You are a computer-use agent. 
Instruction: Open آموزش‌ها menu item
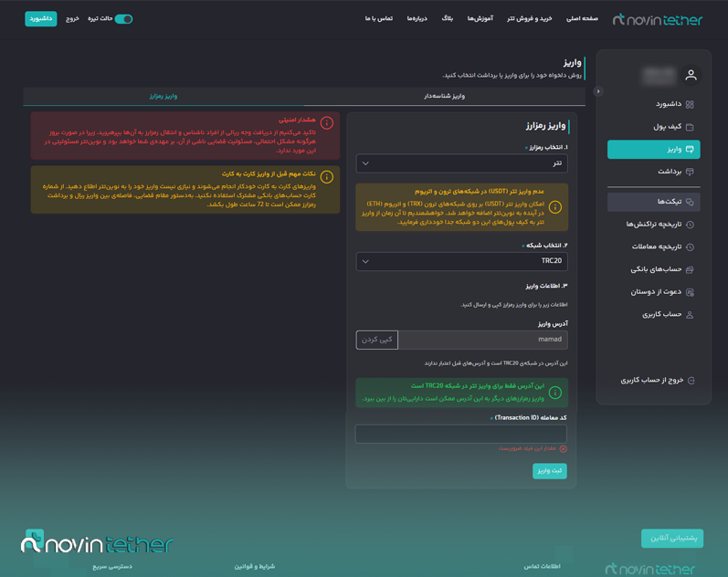pyautogui.click(x=480, y=18)
